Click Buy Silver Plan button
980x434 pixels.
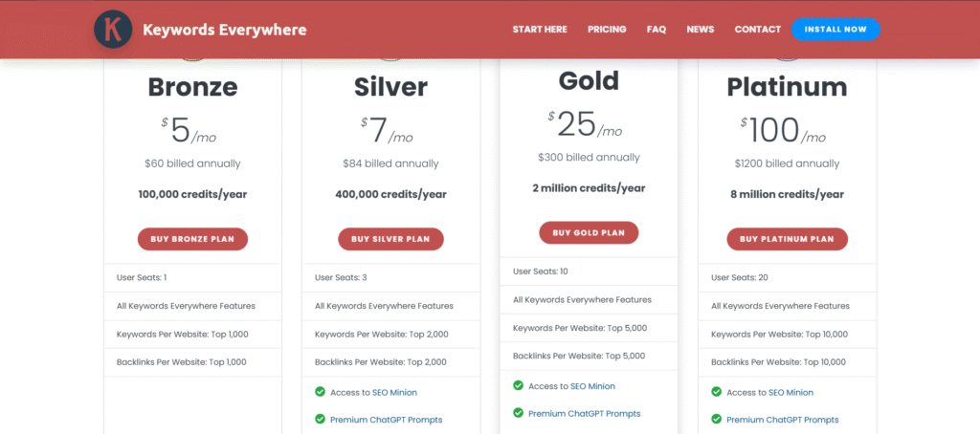click(390, 239)
